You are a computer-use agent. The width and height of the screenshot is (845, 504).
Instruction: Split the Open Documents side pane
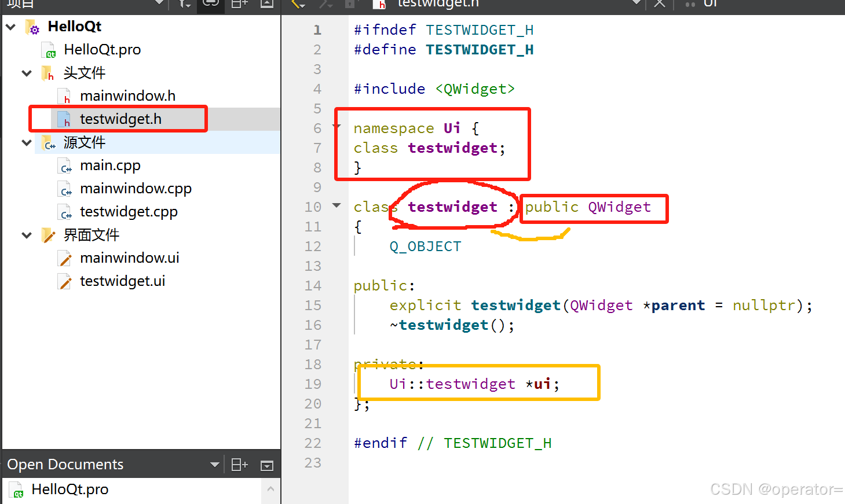[x=239, y=465]
